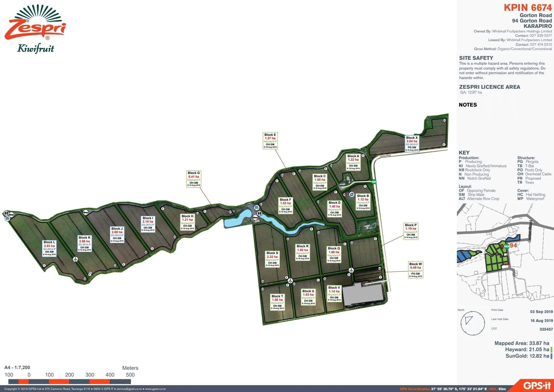554x392 pixels.
Task: Click the meters scale bar
Action: coord(70,381)
